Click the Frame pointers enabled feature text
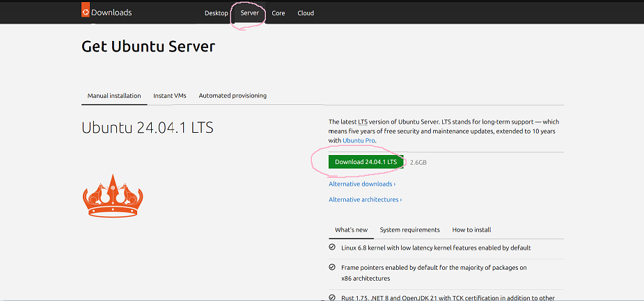 pos(434,272)
